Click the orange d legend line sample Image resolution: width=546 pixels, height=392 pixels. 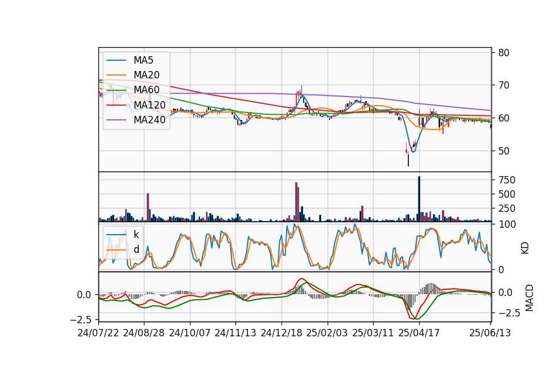[x=116, y=250]
